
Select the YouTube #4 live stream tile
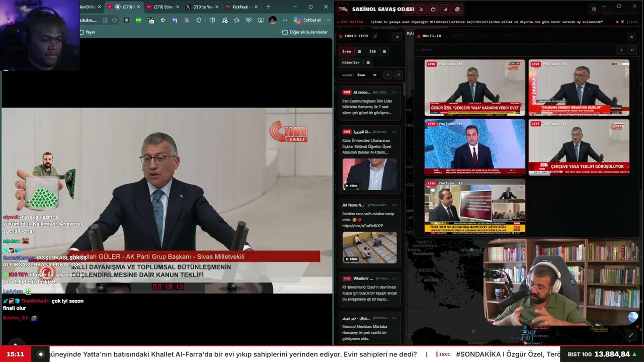[579, 147]
